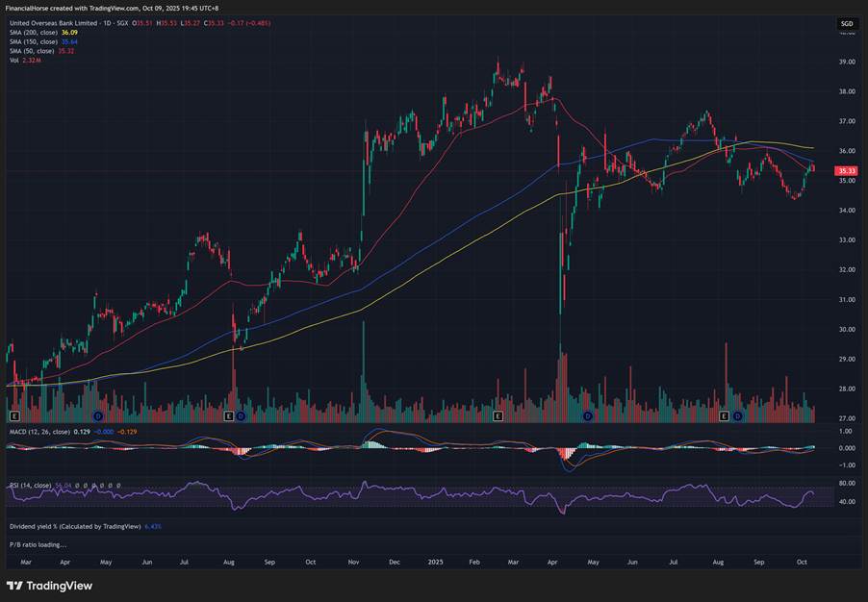Click the rightmost dividend D marker
This screenshot has height=602, width=868.
(x=737, y=416)
